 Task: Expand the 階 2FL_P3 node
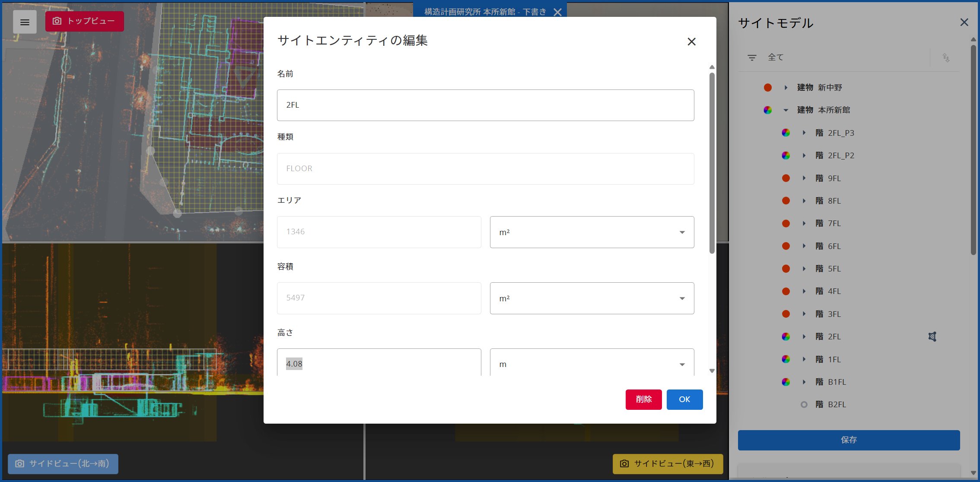click(804, 133)
